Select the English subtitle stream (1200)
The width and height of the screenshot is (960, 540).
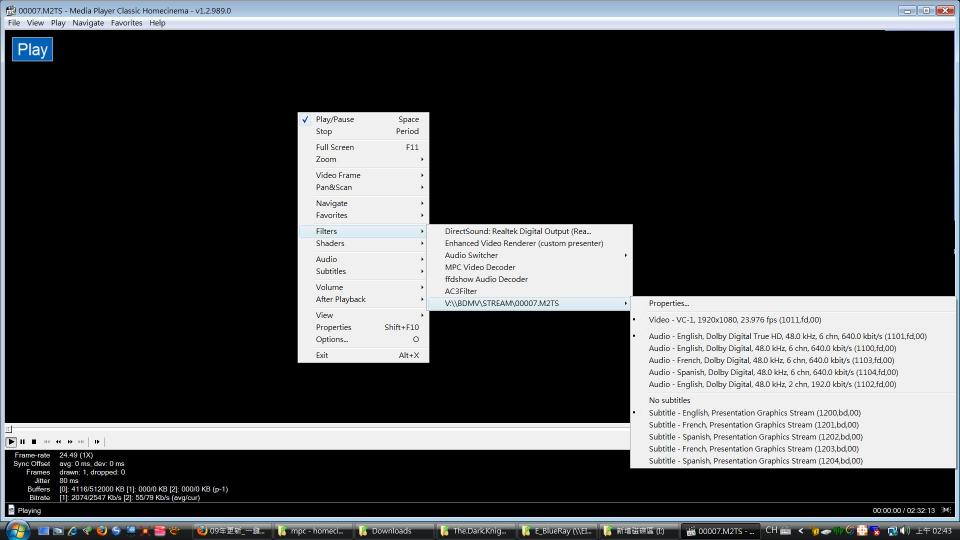[x=792, y=413]
